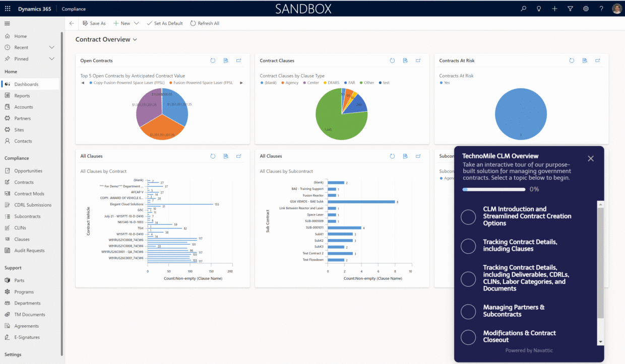Refresh the Contracts At Risk chart
The height and width of the screenshot is (364, 625).
[x=572, y=60]
